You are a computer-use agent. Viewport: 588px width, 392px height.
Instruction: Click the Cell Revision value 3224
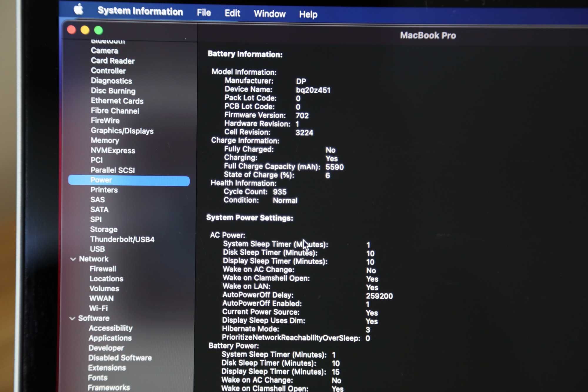[x=304, y=133]
